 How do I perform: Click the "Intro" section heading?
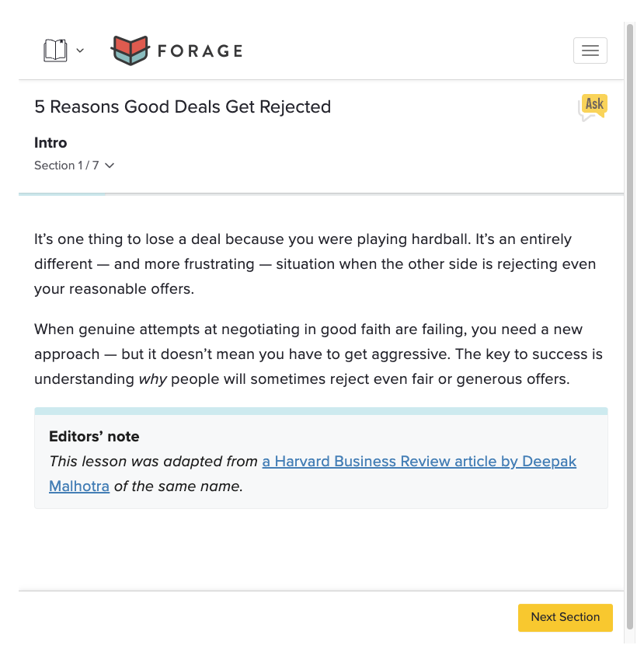(50, 143)
